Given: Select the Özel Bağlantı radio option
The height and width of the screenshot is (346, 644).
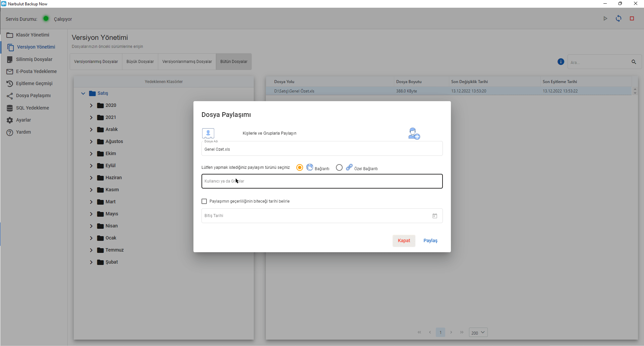Looking at the screenshot, I should pyautogui.click(x=339, y=167).
